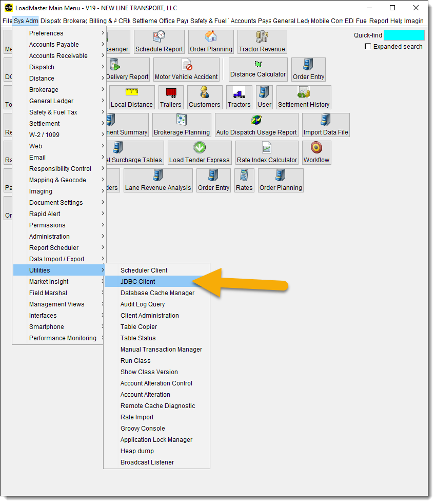Screen dimensions: 436x504
Task: Launch the Workflow tool
Action: pyautogui.click(x=316, y=152)
